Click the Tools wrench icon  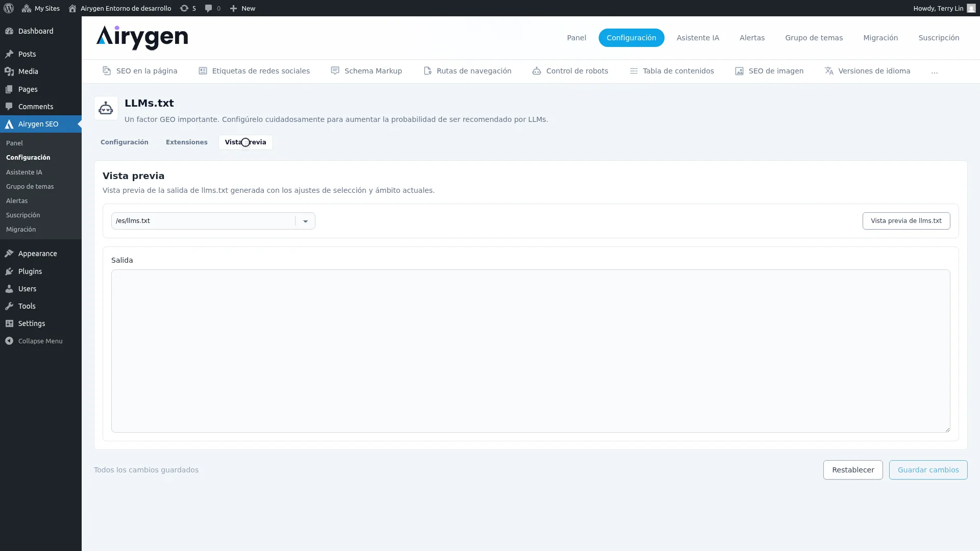click(9, 306)
